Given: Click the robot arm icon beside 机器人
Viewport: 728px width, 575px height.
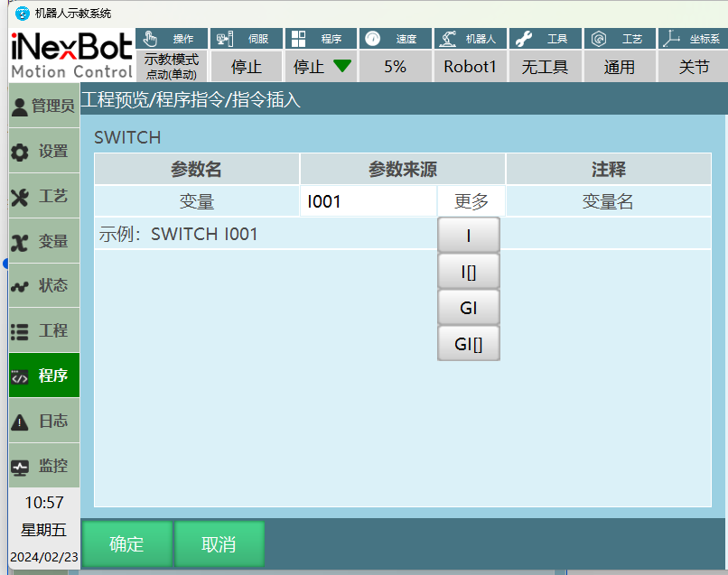Looking at the screenshot, I should pyautogui.click(x=446, y=39).
